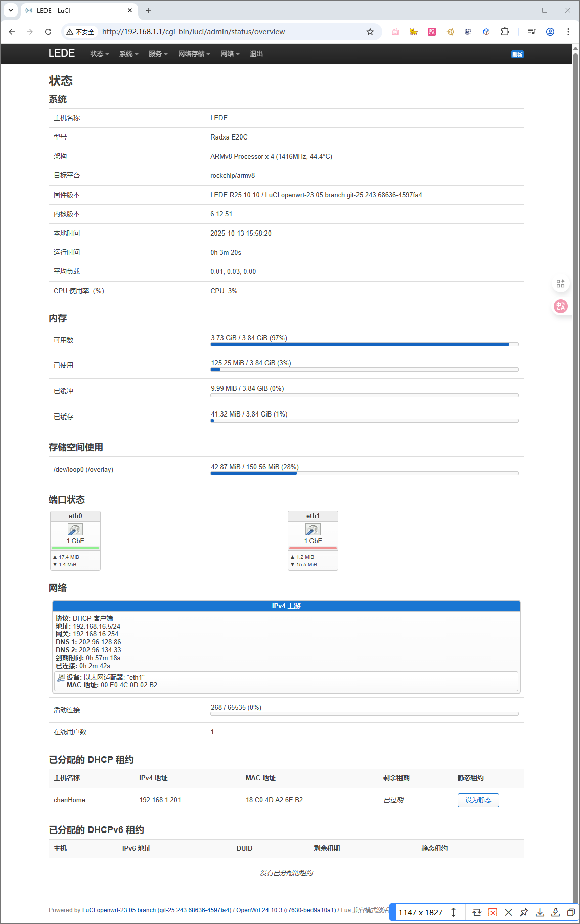Click the red dashed cancel-region icon
The height and width of the screenshot is (924, 580).
[x=493, y=912]
